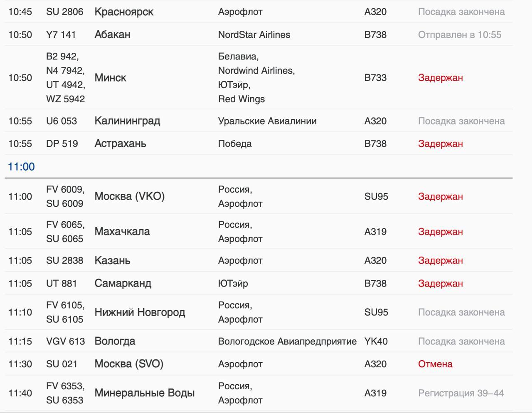Select the Вологодское Авиапредприятие airline name
532x413 pixels.
tap(287, 341)
